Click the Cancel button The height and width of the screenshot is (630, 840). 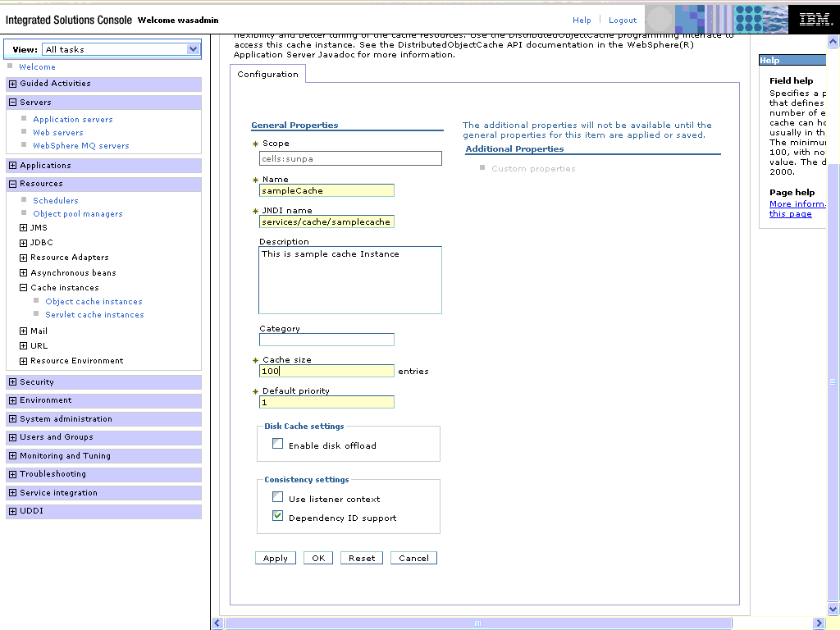(413, 558)
